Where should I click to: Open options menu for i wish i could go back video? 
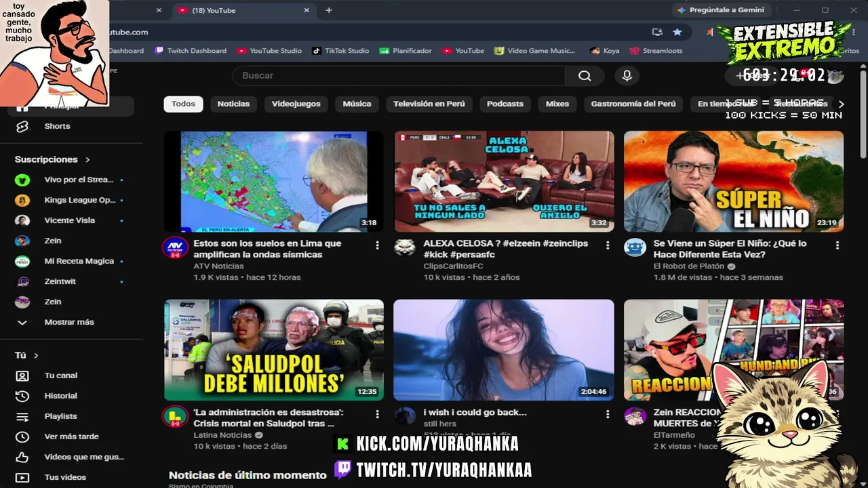point(608,414)
